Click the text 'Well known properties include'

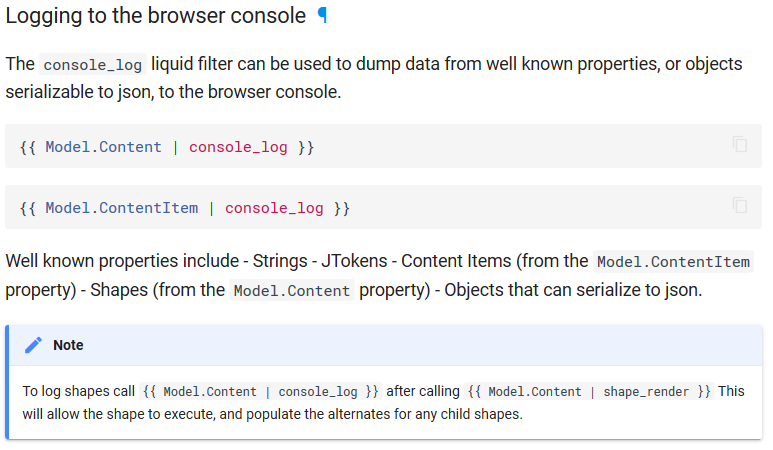pos(122,261)
